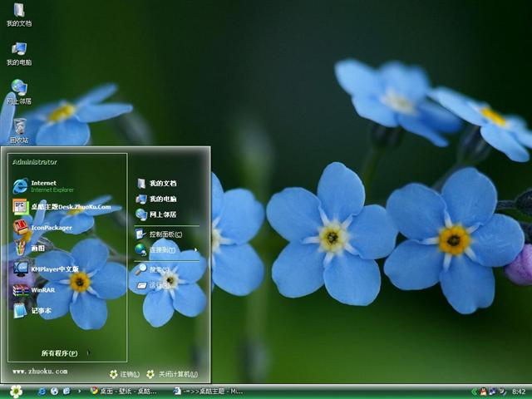The image size is (532, 399).
Task: Switch to the 桌酷主题 taskbar window
Action: 209,392
